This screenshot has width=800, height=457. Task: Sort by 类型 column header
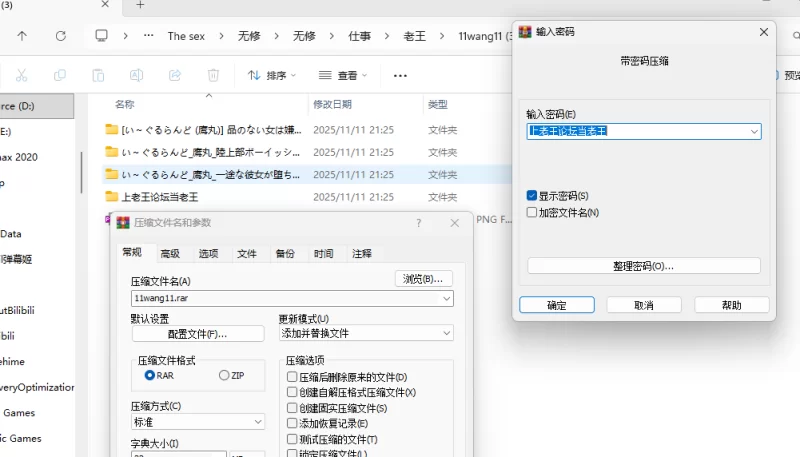click(x=438, y=105)
